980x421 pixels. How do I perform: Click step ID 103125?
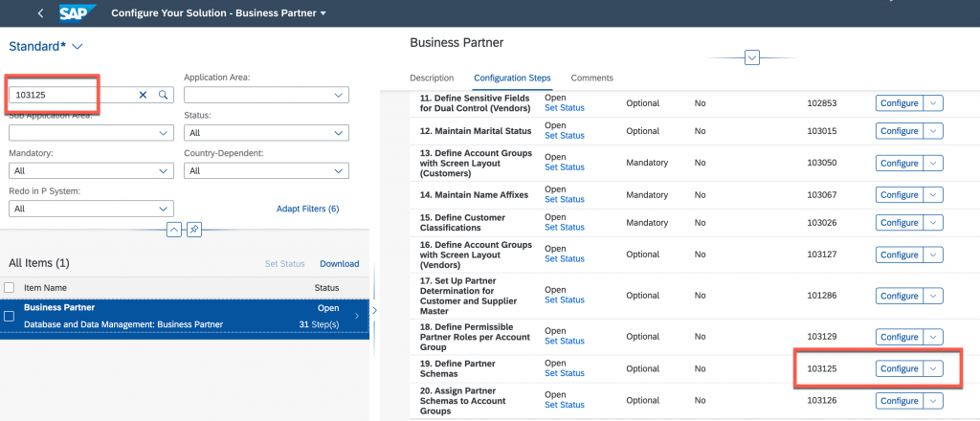pyautogui.click(x=822, y=368)
